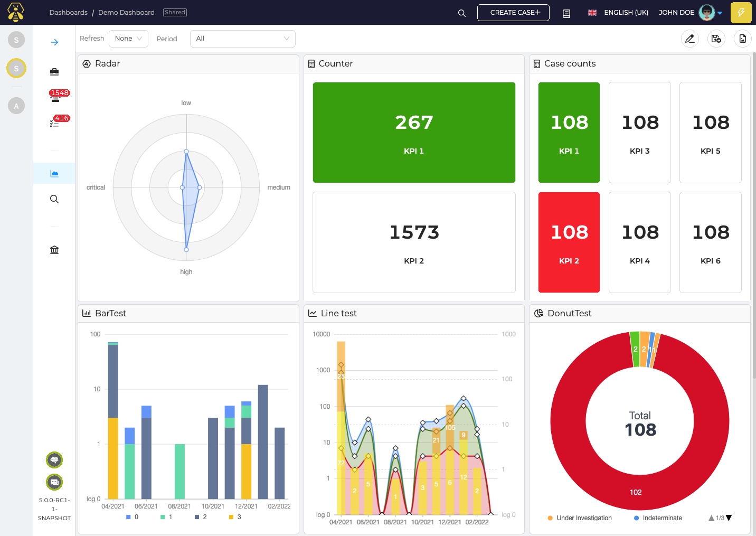The height and width of the screenshot is (536, 756).
Task: Open the Period dropdown set to All
Action: (242, 39)
